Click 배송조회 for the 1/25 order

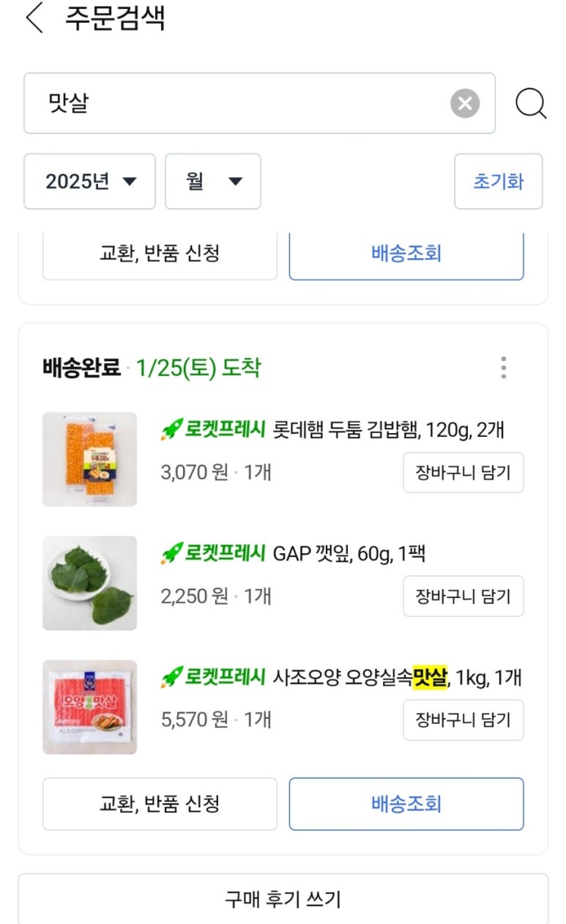pos(406,804)
